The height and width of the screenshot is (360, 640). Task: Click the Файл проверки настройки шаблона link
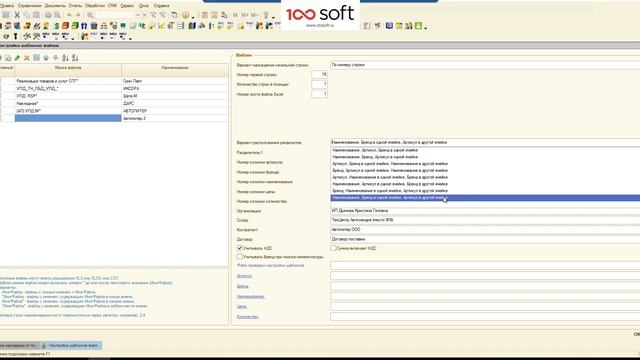270,265
